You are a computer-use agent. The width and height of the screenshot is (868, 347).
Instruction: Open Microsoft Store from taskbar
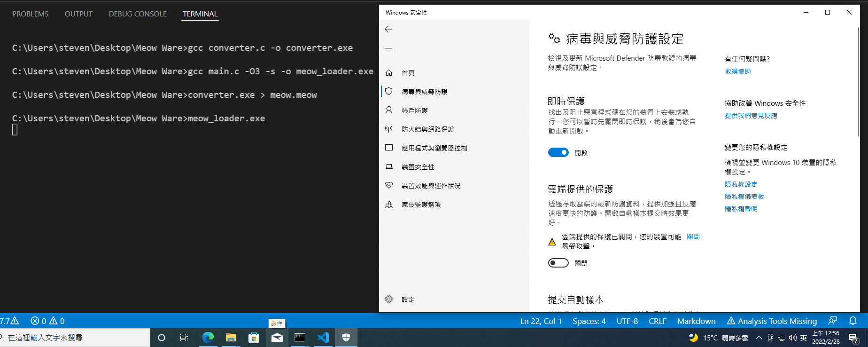[254, 338]
